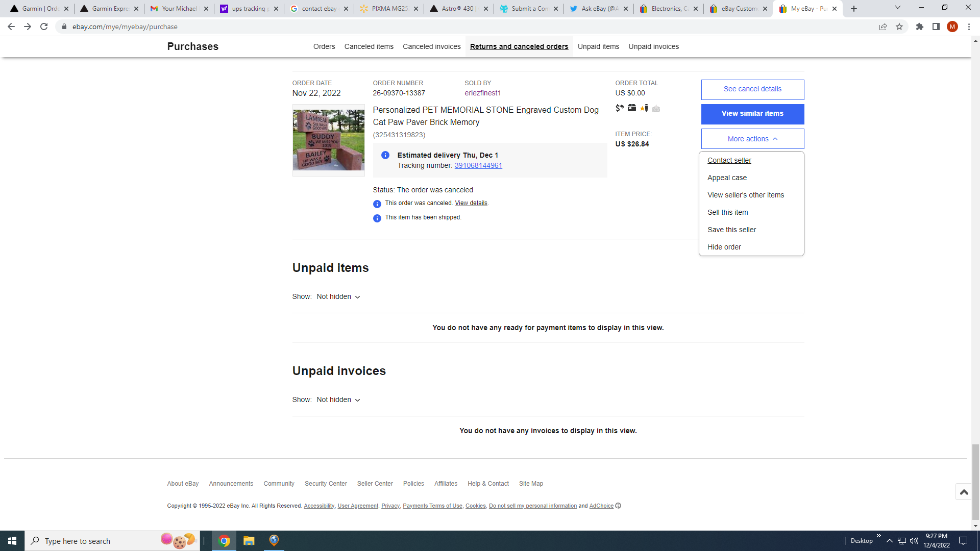Open the Show filter dropdown under Unpaid items

(x=338, y=296)
